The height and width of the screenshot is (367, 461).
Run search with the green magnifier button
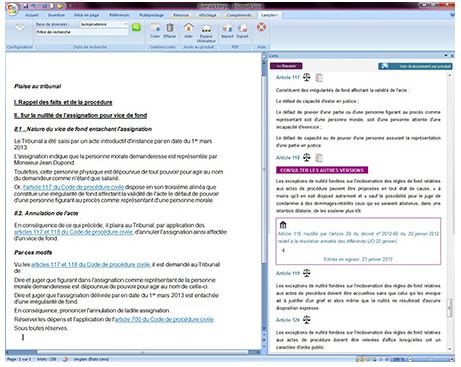[136, 27]
